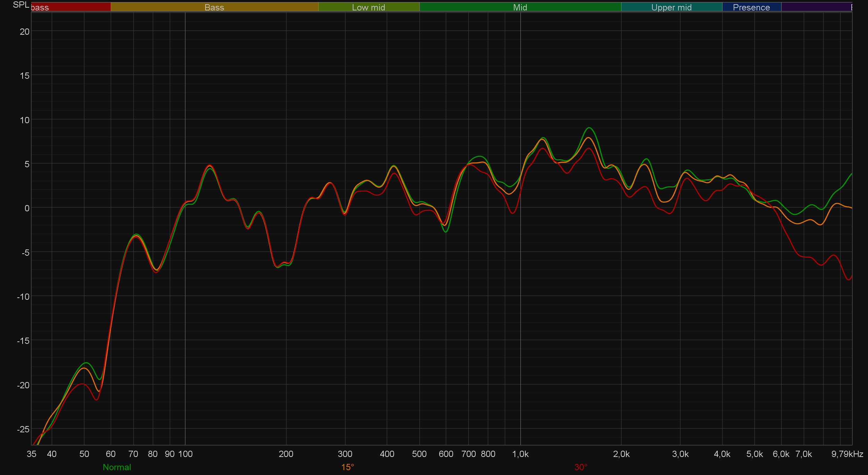The image size is (868, 475).
Task: Click the 2,0k frequency axis label
Action: [621, 454]
